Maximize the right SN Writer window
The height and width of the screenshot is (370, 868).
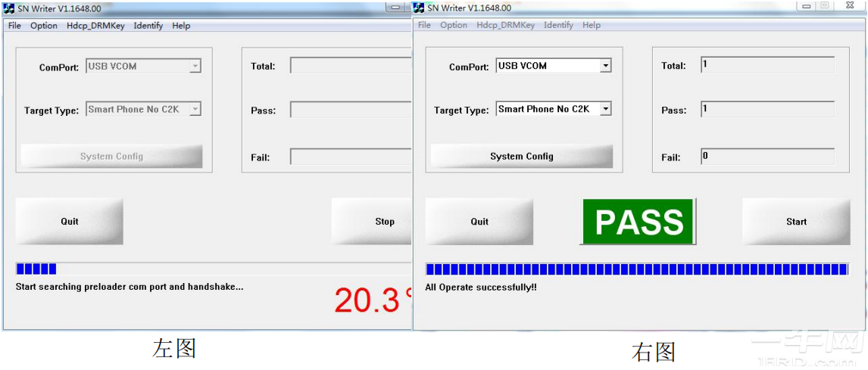(825, 6)
